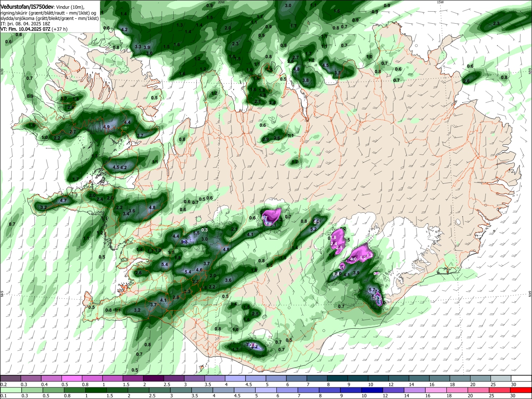Image resolution: width=532 pixels, height=399 pixels.
Task: Click the '0.2' label in the snow legend
Action: click(3, 384)
